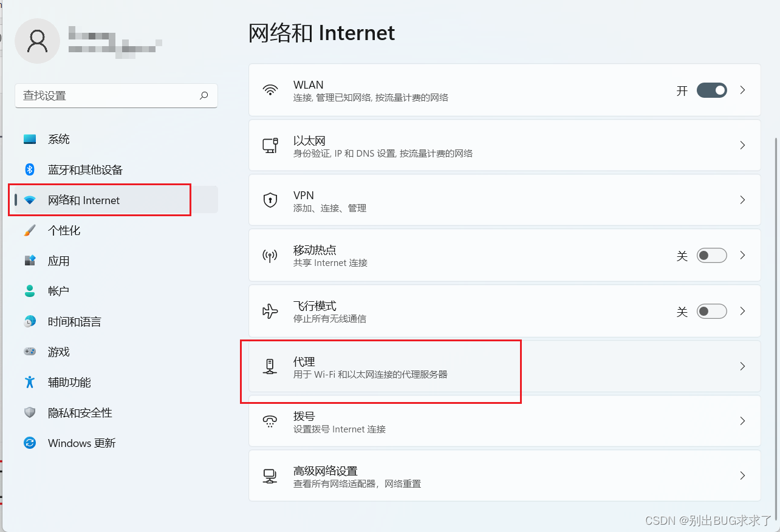Click the 系统 monitor icon
The image size is (780, 532).
(30, 139)
